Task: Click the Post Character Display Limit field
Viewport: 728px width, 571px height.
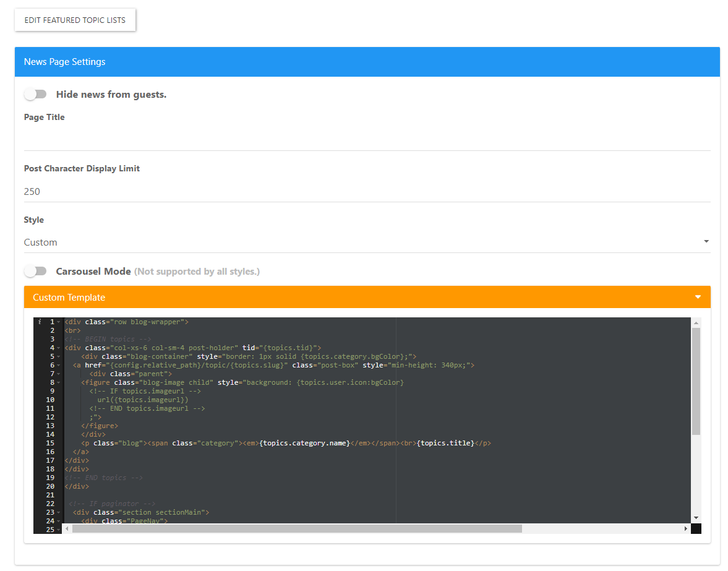Action: point(367,192)
